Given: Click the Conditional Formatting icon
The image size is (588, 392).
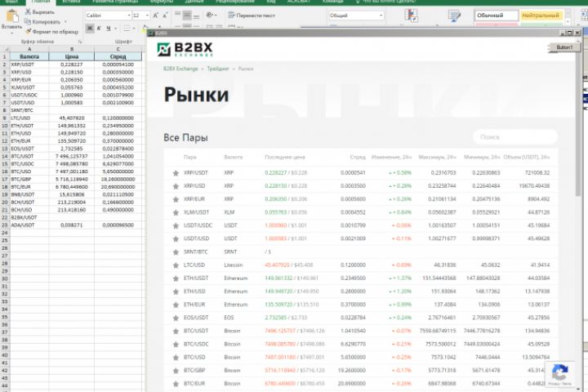Looking at the screenshot, I should pos(412,16).
